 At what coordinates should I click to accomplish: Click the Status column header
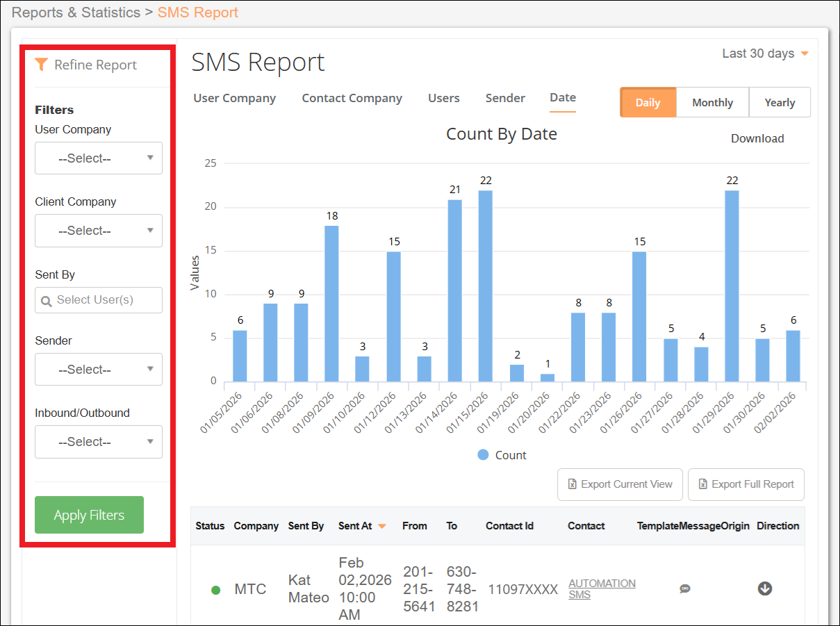210,526
